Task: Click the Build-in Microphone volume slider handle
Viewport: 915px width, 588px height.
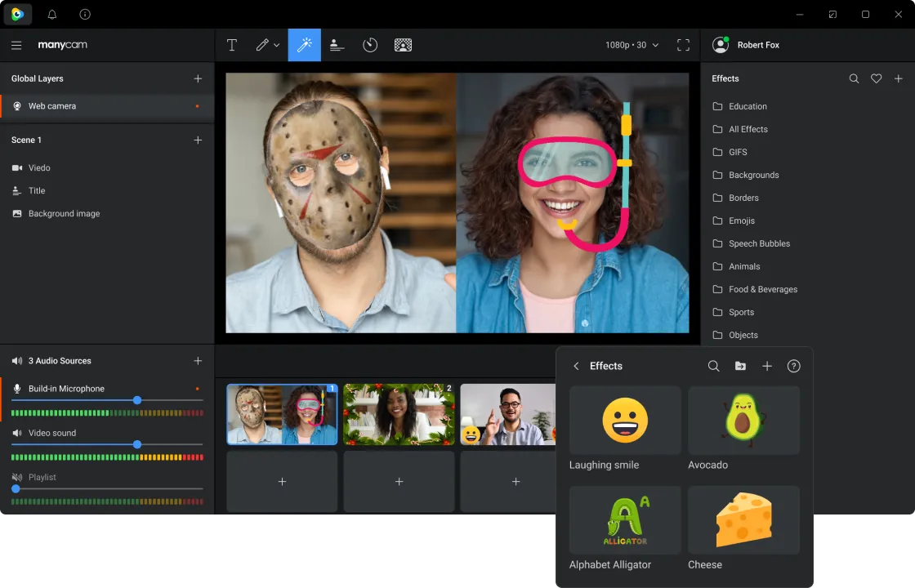Action: 137,400
